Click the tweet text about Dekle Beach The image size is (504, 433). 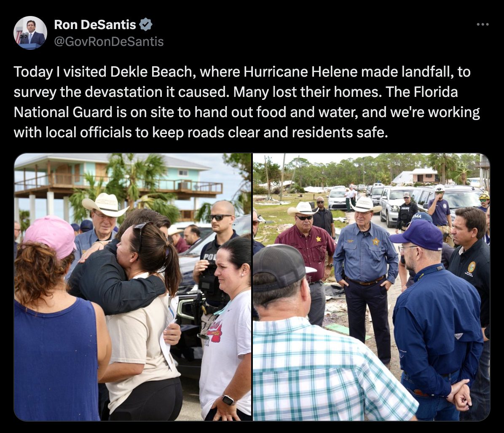[247, 102]
